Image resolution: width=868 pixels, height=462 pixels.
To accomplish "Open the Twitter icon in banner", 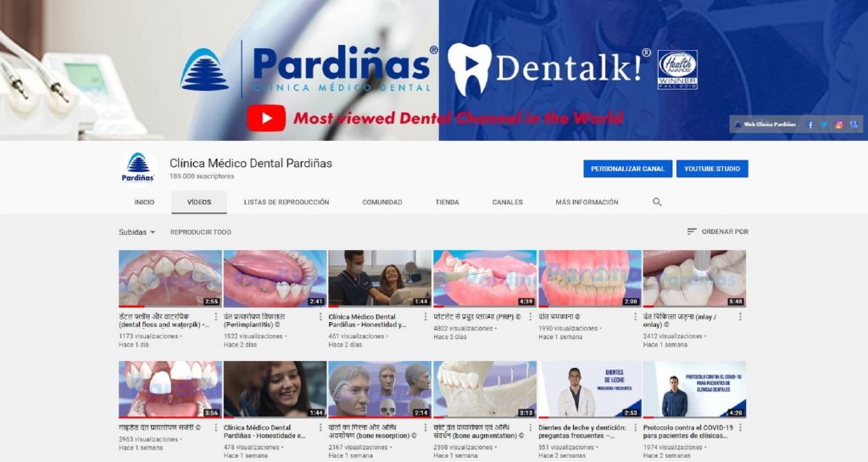I will pyautogui.click(x=824, y=125).
